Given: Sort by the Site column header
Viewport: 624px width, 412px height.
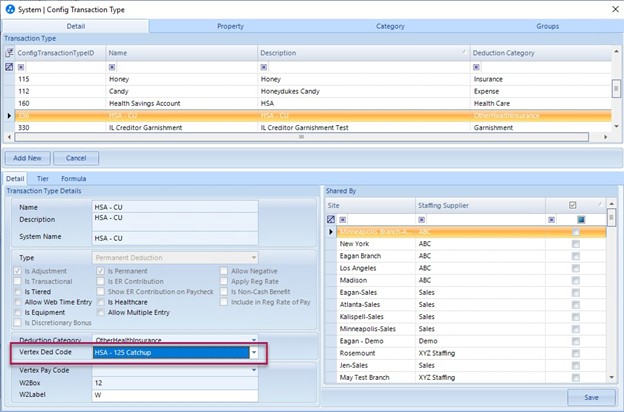Looking at the screenshot, I should click(x=370, y=205).
